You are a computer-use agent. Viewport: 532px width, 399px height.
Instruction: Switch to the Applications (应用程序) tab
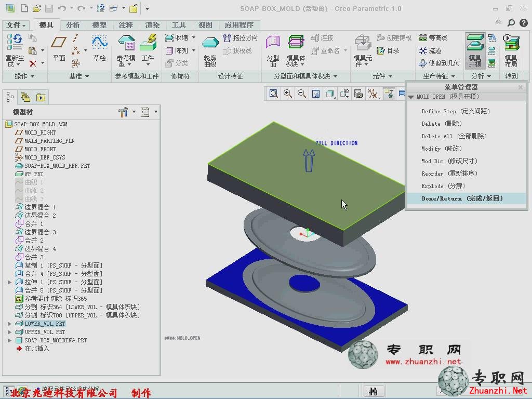(239, 25)
